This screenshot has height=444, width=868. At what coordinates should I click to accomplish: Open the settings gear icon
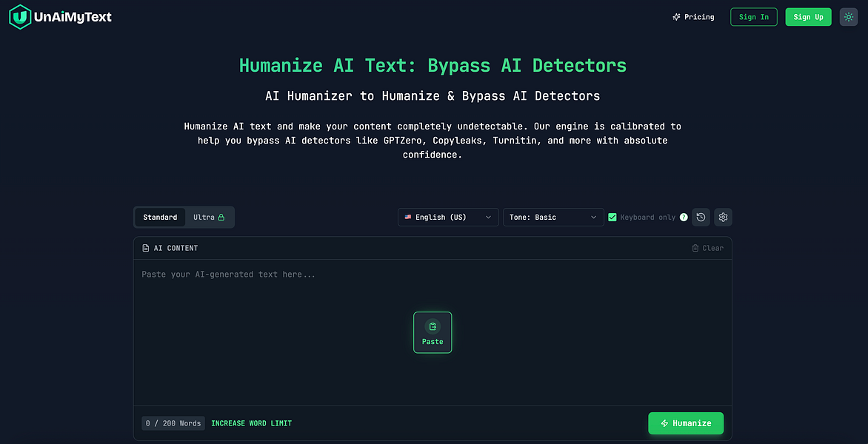tap(723, 218)
